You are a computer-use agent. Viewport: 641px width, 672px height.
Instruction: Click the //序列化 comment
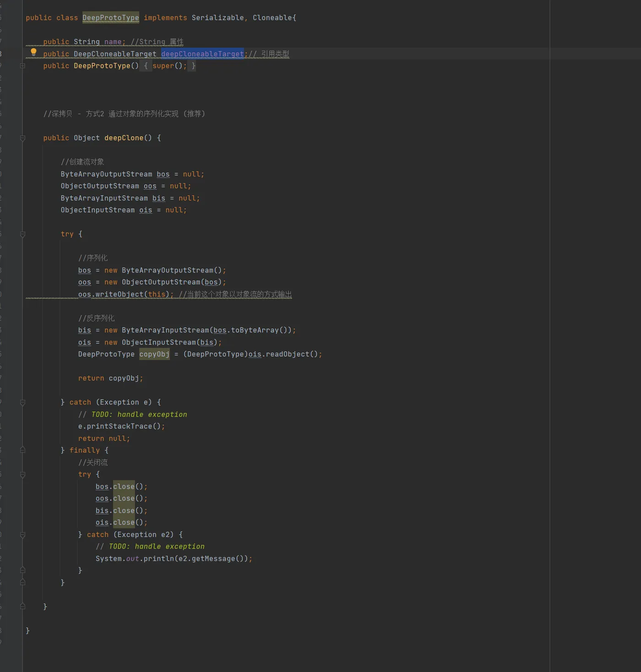pos(93,258)
